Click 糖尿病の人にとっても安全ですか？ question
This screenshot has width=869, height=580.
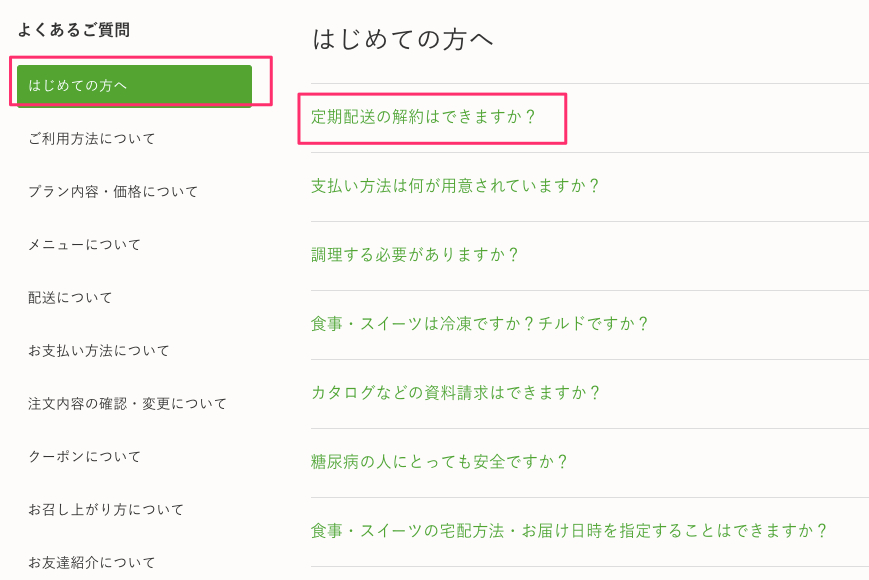[439, 462]
